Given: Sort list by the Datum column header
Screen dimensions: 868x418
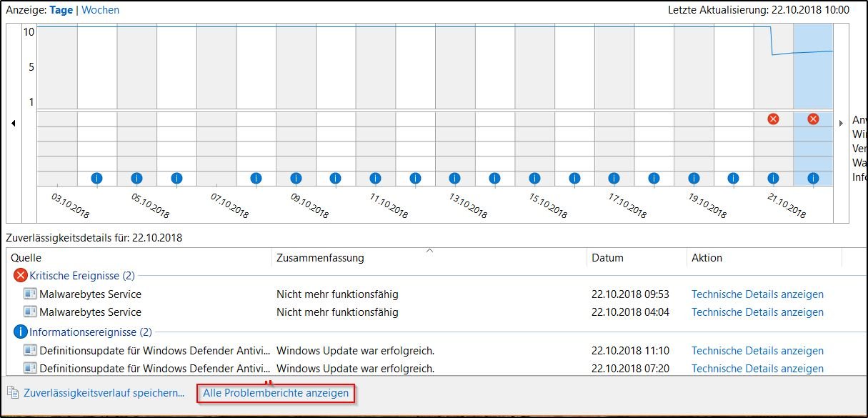Looking at the screenshot, I should 607,258.
